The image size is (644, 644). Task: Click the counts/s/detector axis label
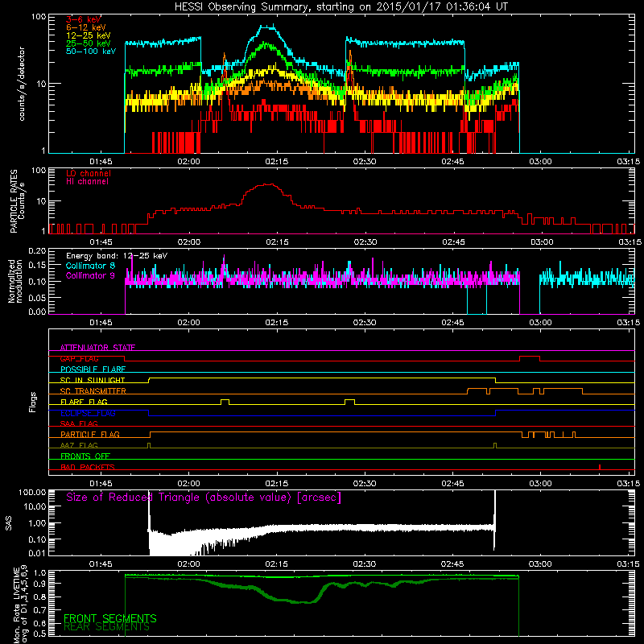click(x=22, y=84)
